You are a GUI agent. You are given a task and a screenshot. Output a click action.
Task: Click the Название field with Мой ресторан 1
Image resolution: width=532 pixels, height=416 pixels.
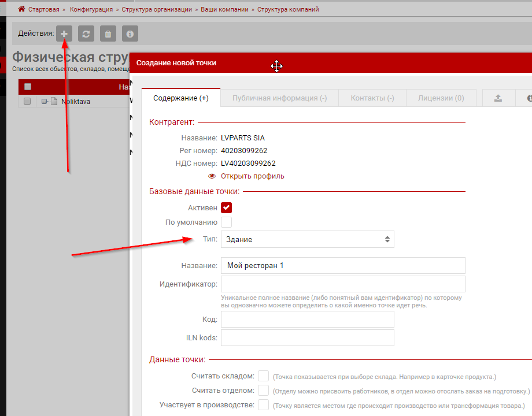point(343,266)
